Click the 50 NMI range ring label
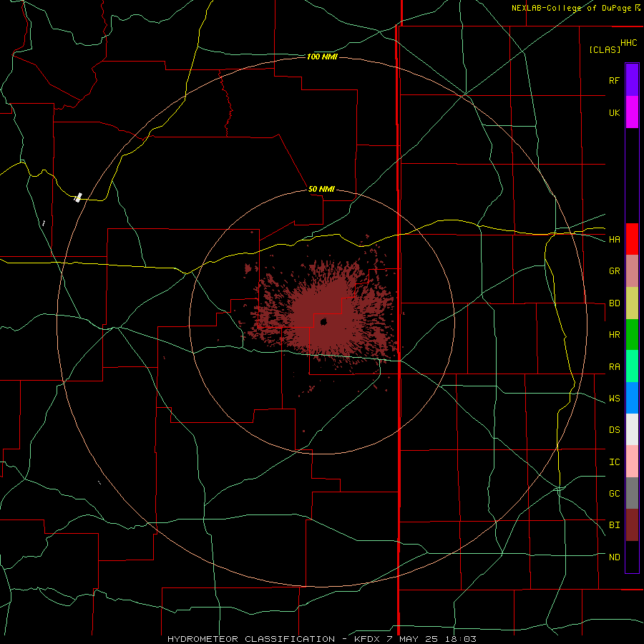Image resolution: width=644 pixels, height=644 pixels. coord(321,189)
